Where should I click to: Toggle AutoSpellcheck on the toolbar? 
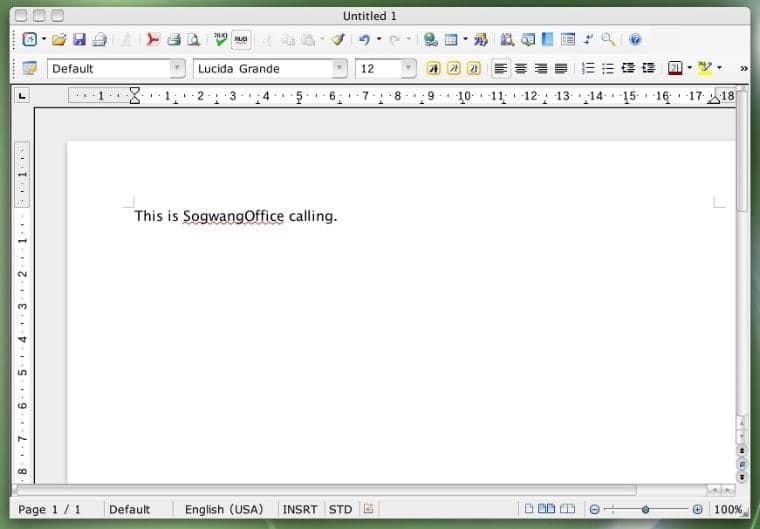click(241, 40)
